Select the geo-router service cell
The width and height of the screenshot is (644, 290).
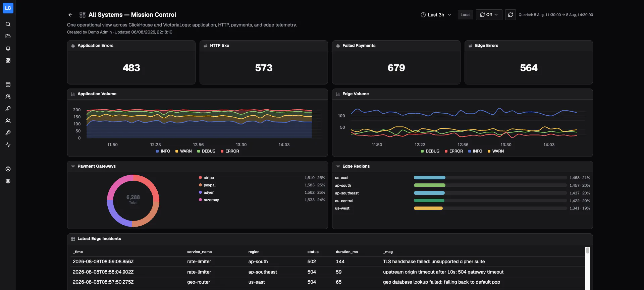(x=199, y=282)
